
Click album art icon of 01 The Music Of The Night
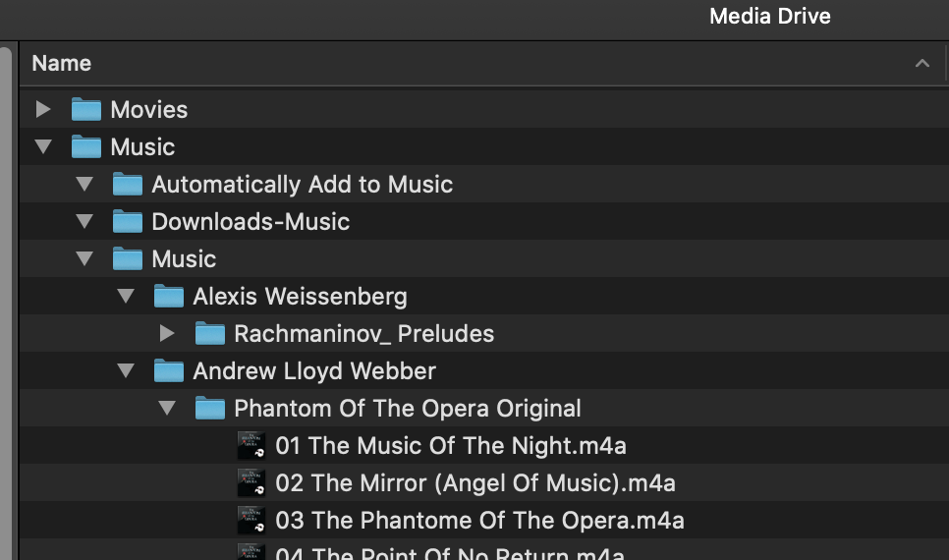click(x=251, y=446)
